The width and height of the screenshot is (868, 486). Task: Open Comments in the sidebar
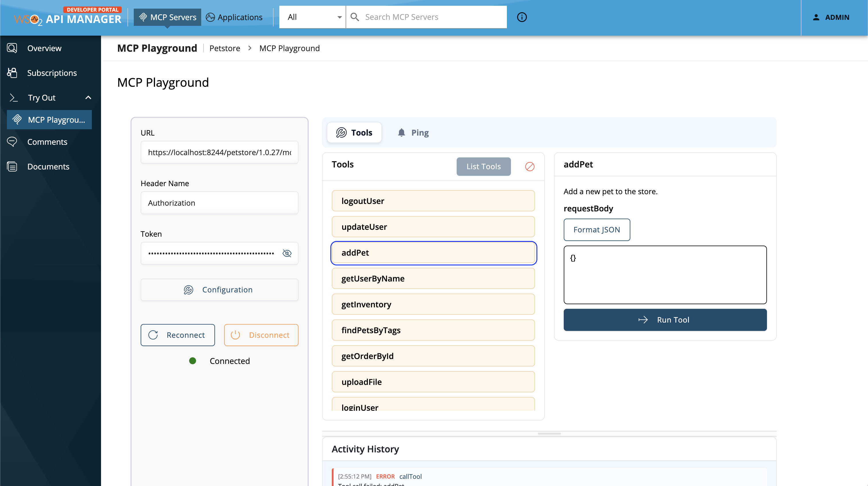(x=47, y=142)
